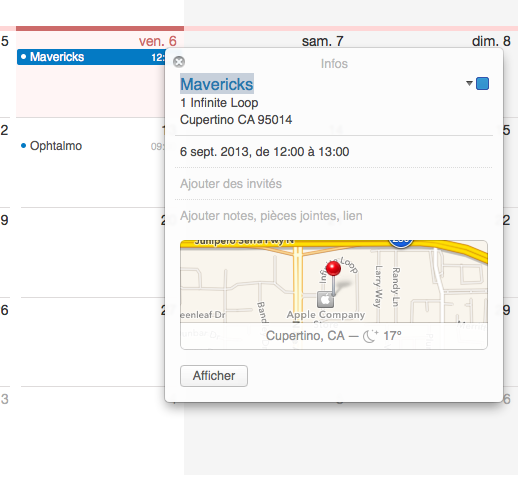Click the Cupertino, CA weather caption
Image resolution: width=526 pixels, height=477 pixels.
(x=333, y=336)
